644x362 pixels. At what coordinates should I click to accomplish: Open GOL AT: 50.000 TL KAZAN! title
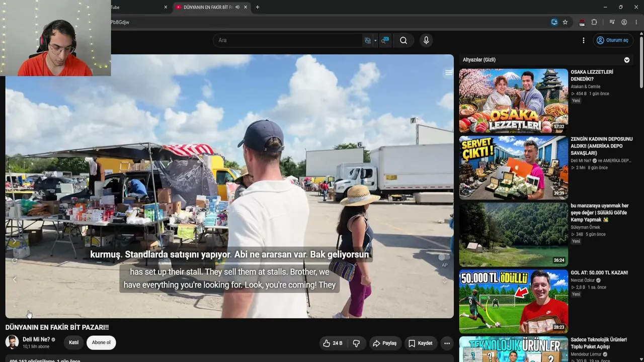(599, 273)
